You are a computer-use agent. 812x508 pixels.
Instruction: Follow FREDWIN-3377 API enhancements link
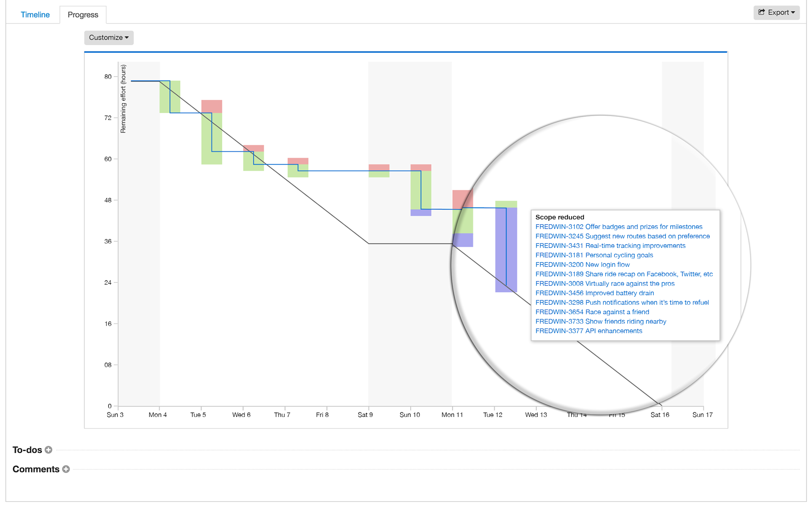[589, 331]
